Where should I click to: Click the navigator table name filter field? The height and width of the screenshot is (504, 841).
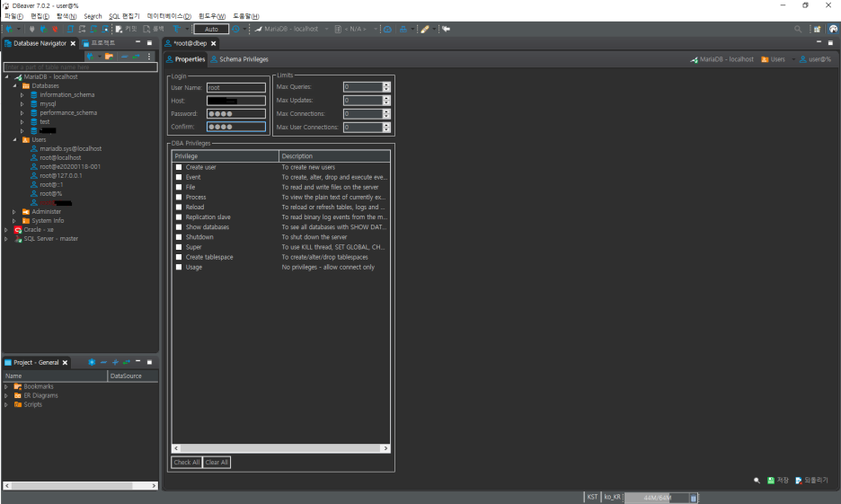(81, 67)
